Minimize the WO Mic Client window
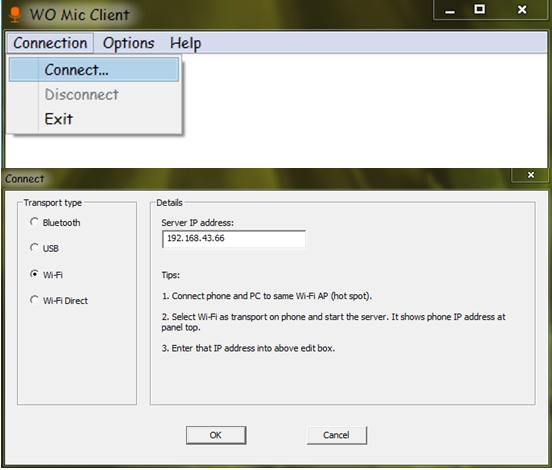 pyautogui.click(x=450, y=11)
